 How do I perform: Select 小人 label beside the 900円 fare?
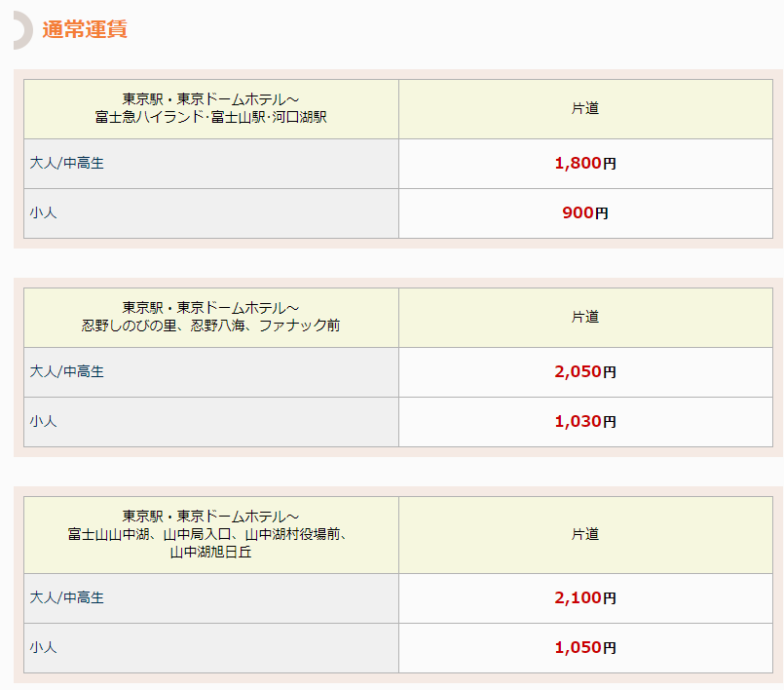coord(44,213)
